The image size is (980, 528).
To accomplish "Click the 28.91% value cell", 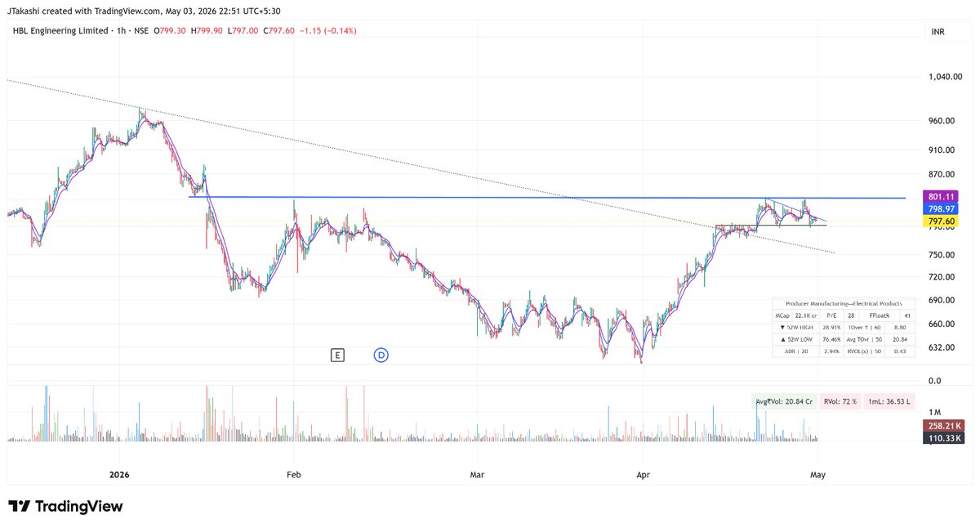I will (x=831, y=328).
